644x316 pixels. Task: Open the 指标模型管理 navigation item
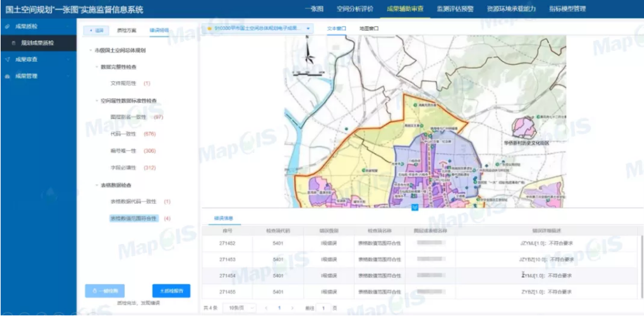point(567,9)
